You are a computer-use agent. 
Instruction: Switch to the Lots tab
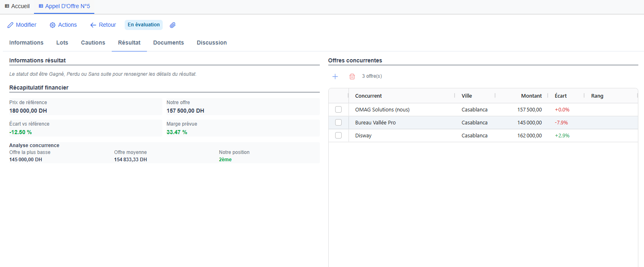(x=62, y=43)
